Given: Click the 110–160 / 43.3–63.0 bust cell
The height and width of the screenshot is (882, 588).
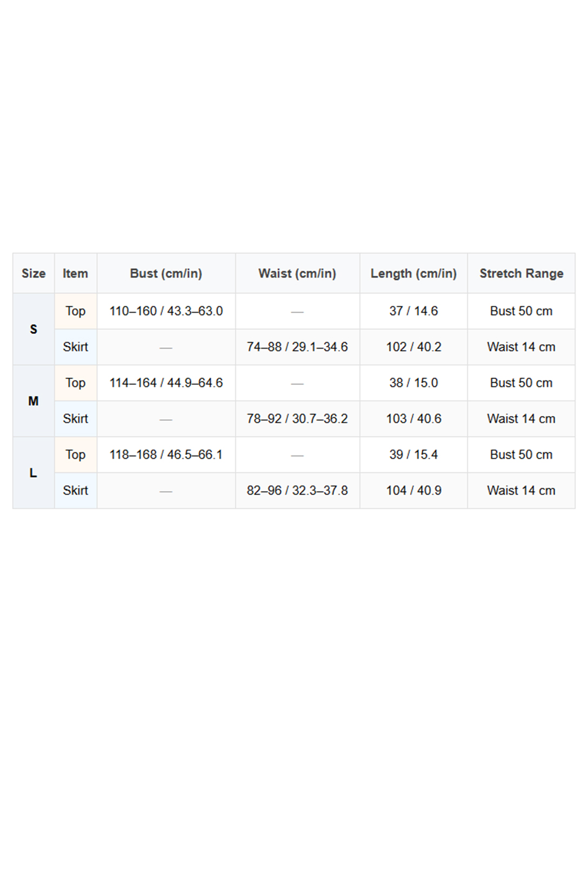Looking at the screenshot, I should click(166, 311).
